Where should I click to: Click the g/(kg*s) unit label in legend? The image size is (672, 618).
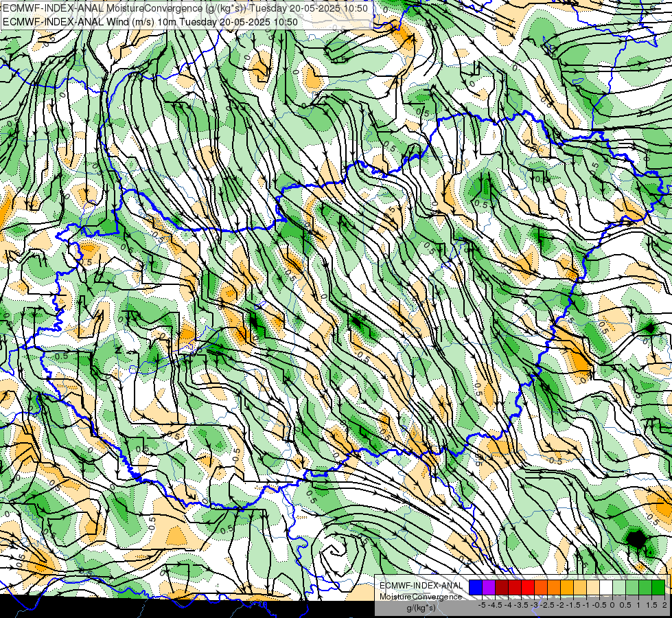click(421, 608)
